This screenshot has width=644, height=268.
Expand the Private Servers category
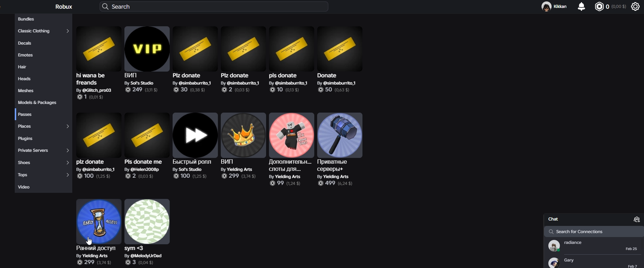tap(44, 150)
